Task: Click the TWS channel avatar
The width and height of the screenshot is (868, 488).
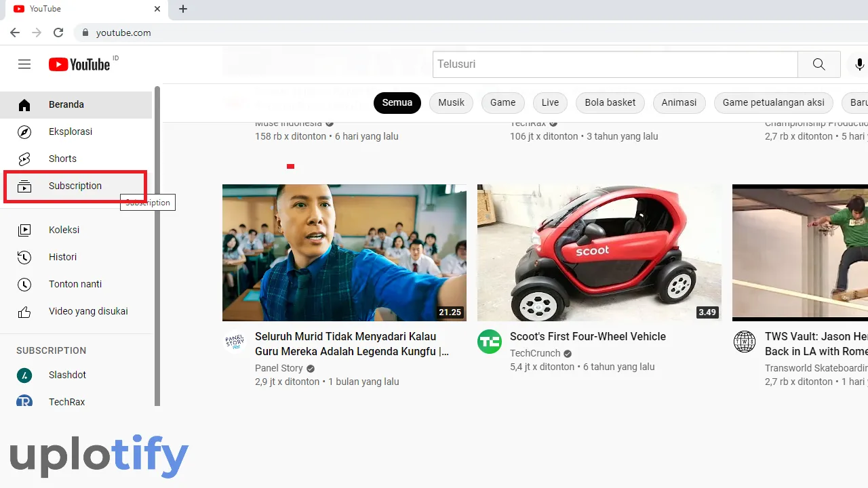Action: point(745,342)
